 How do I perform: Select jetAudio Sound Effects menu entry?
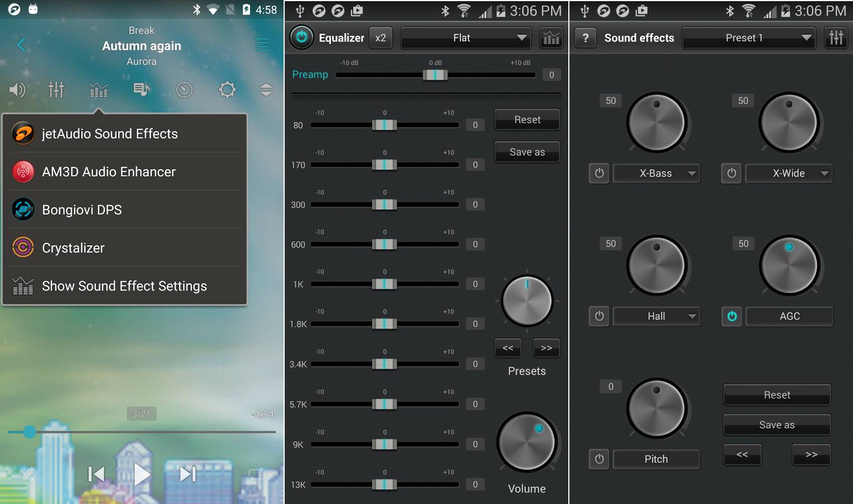click(125, 133)
